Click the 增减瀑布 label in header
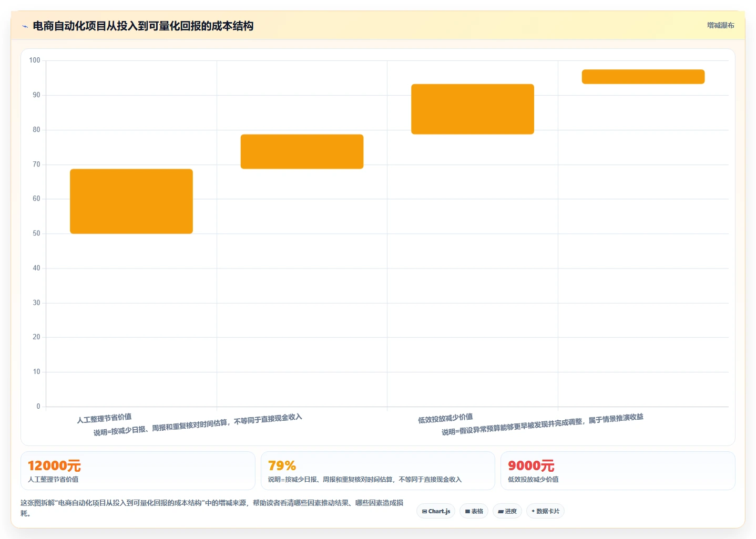The height and width of the screenshot is (539, 756). 720,25
